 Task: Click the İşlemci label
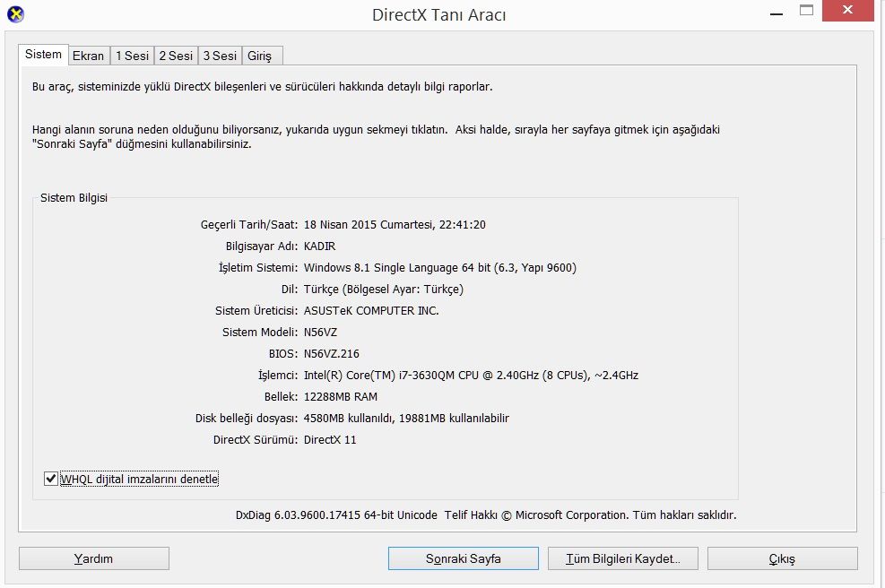pos(278,376)
